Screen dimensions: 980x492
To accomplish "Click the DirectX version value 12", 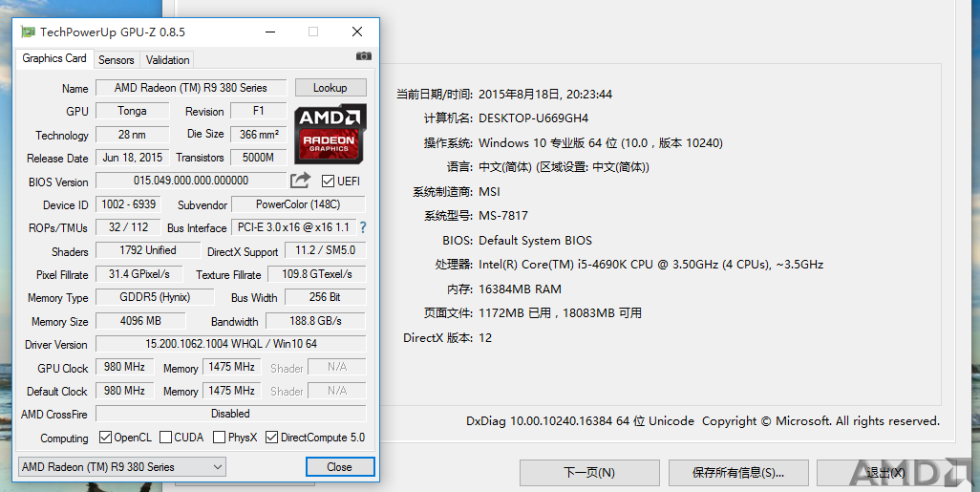I will click(485, 338).
